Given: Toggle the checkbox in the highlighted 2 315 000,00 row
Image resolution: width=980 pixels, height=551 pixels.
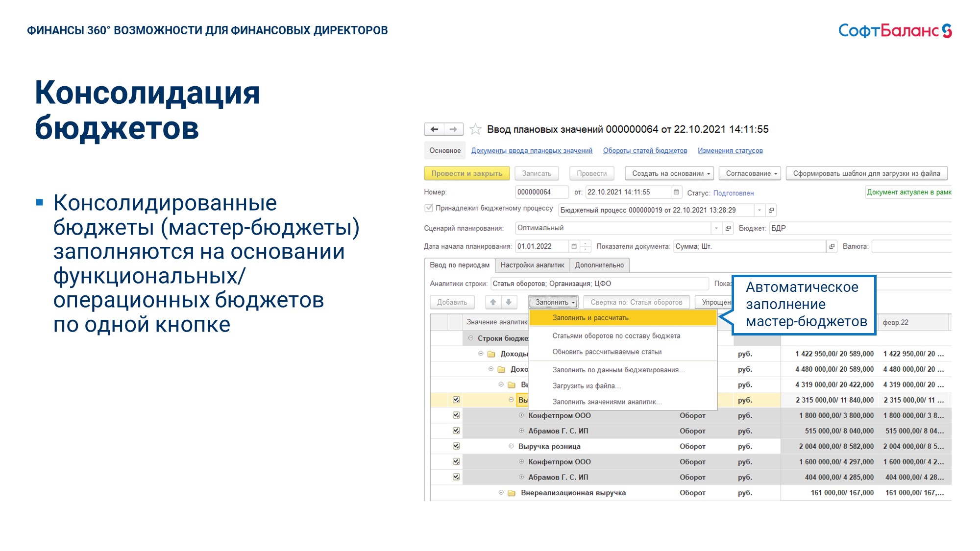Looking at the screenshot, I should click(x=456, y=400).
